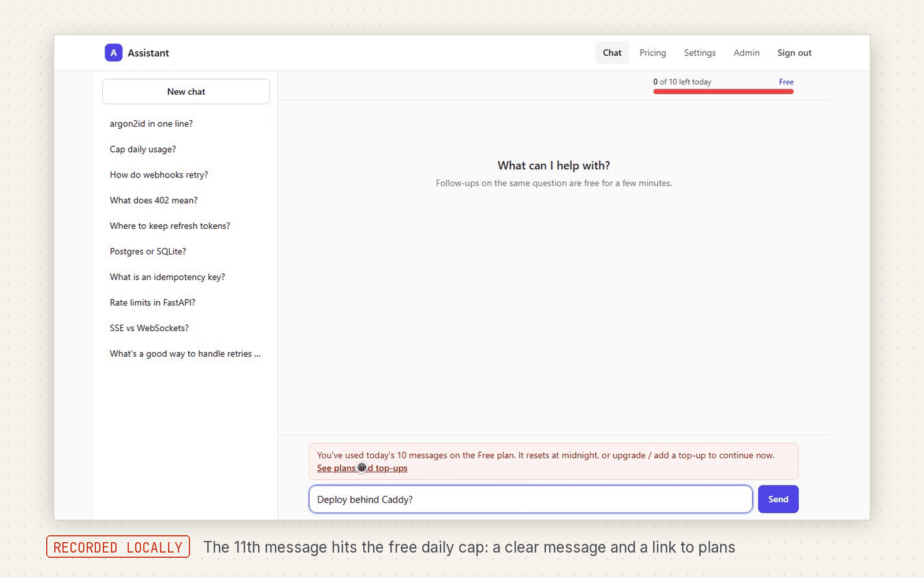Go to the Pricing page
Image resolution: width=924 pixels, height=578 pixels.
tap(653, 53)
